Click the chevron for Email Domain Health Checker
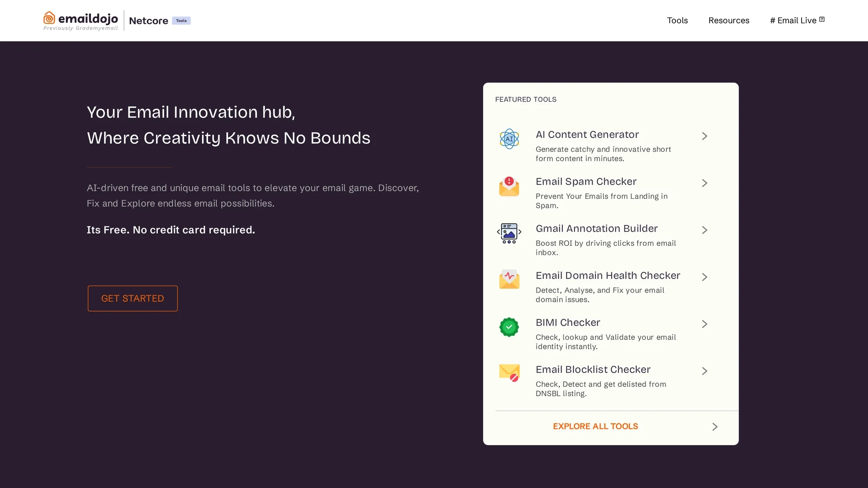Screen dimensions: 868x488 (704, 277)
